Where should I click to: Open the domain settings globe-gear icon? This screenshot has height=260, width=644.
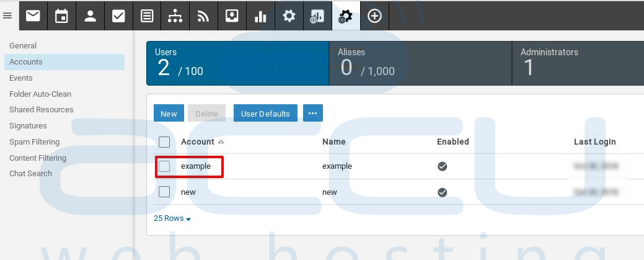(x=346, y=16)
